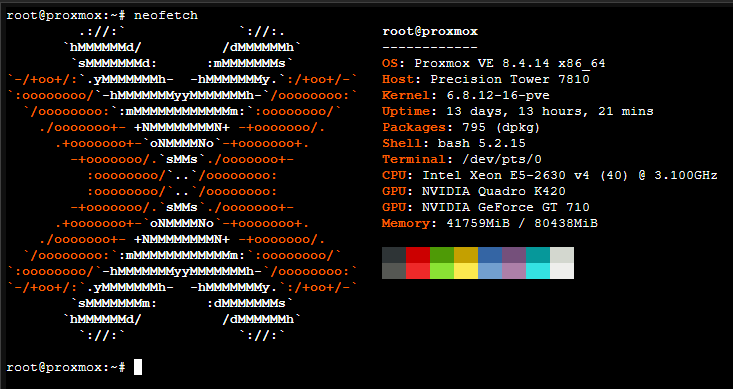Image resolution: width=733 pixels, height=389 pixels.
Task: Click the bright red swatch in bottom row
Action: click(418, 271)
